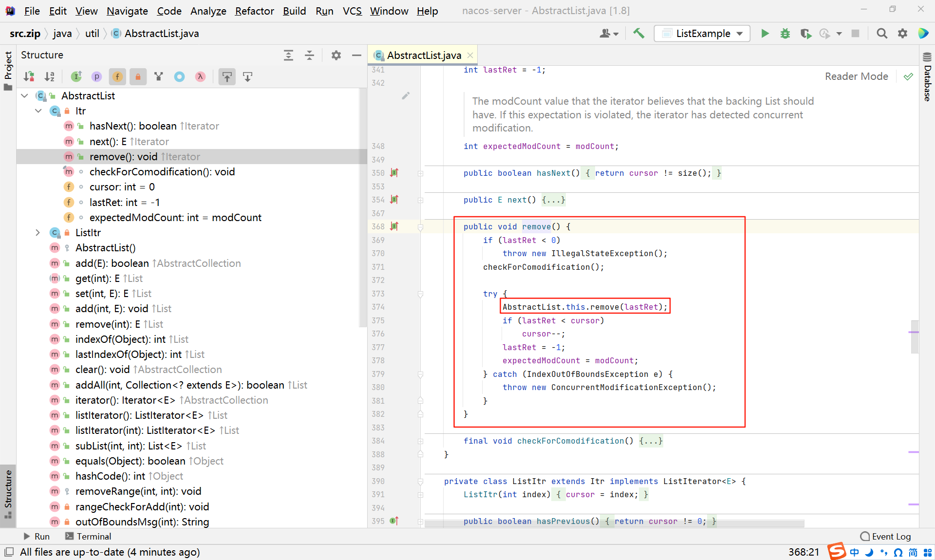935x560 pixels.
Task: Select the AbstractList.java editor tab
Action: point(423,56)
